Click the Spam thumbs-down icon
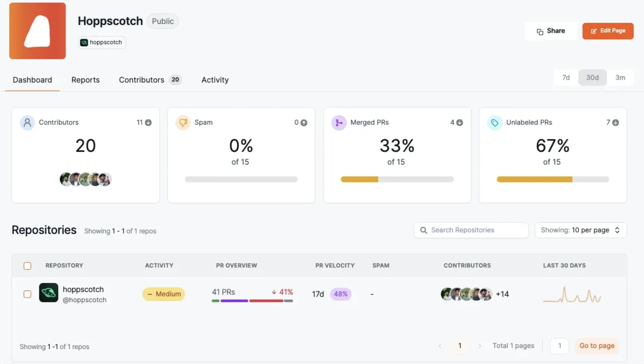The image size is (644, 364). (183, 122)
